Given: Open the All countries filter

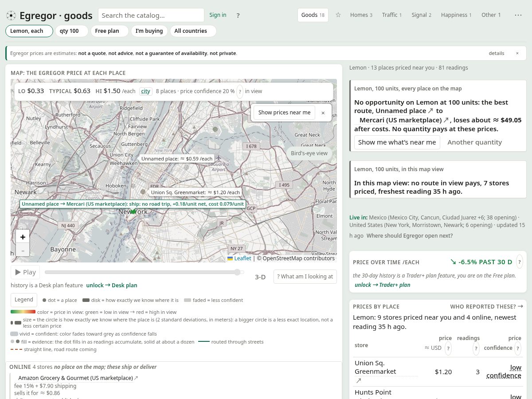Looking at the screenshot, I should point(193,31).
